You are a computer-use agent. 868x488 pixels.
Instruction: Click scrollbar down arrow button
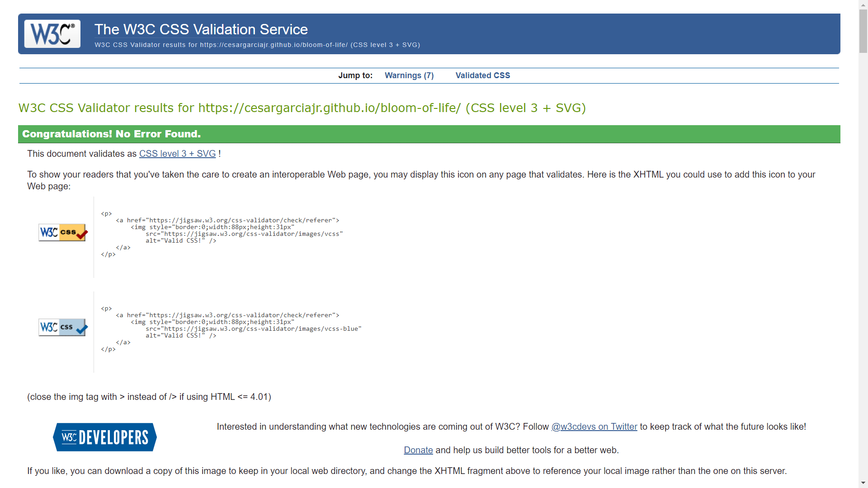[863, 483]
